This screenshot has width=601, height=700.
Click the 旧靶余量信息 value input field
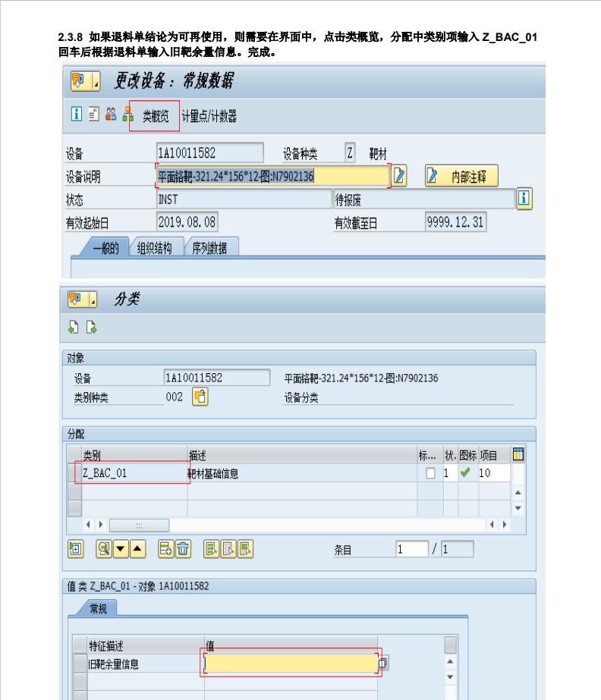point(291,664)
